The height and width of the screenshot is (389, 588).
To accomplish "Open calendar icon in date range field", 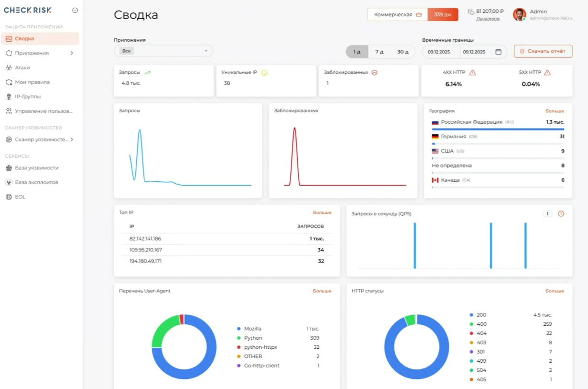I will (x=498, y=52).
